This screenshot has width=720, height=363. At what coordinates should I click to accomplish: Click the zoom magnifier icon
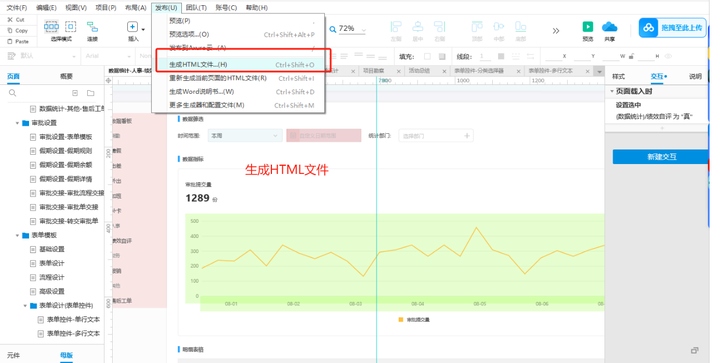coord(332,29)
